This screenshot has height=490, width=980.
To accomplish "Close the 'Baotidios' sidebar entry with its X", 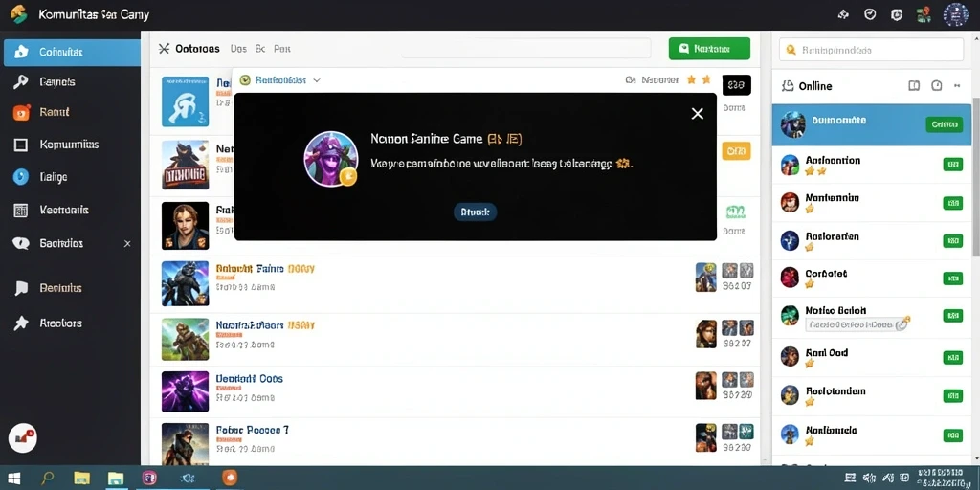I will (127, 244).
